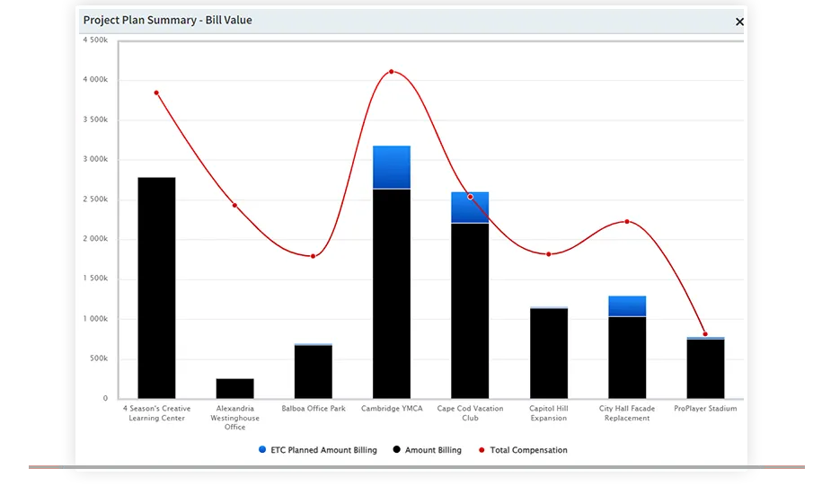Click the 'Project Plan Summary - Bill Value' title

point(168,21)
